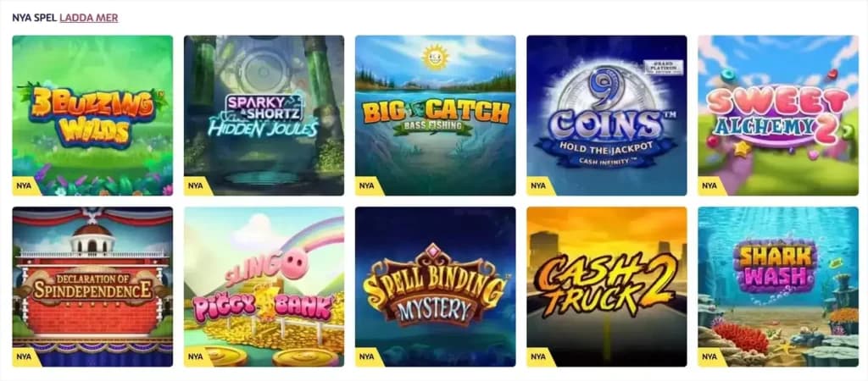Click NYA badge on Shark Wash tile
Viewport: 868px width, 381px height.
pyautogui.click(x=711, y=357)
